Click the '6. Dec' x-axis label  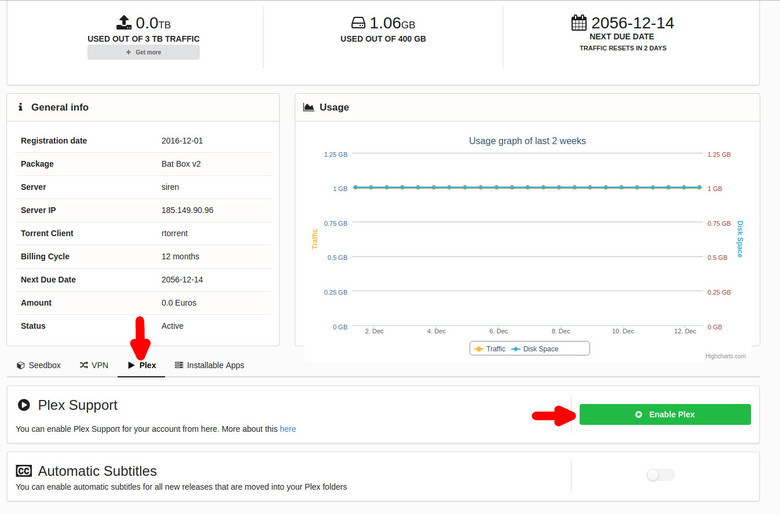(x=498, y=331)
